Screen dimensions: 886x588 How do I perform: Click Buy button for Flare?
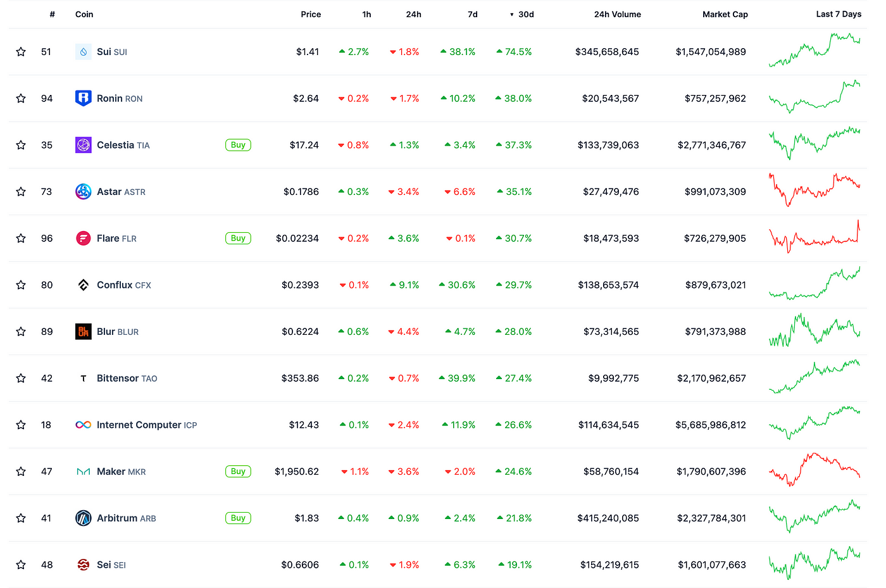(238, 238)
